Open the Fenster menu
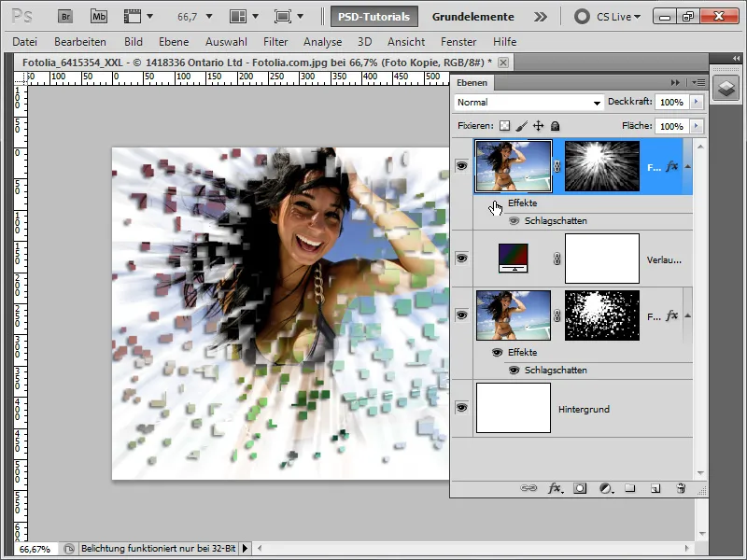The image size is (747, 560). click(458, 42)
